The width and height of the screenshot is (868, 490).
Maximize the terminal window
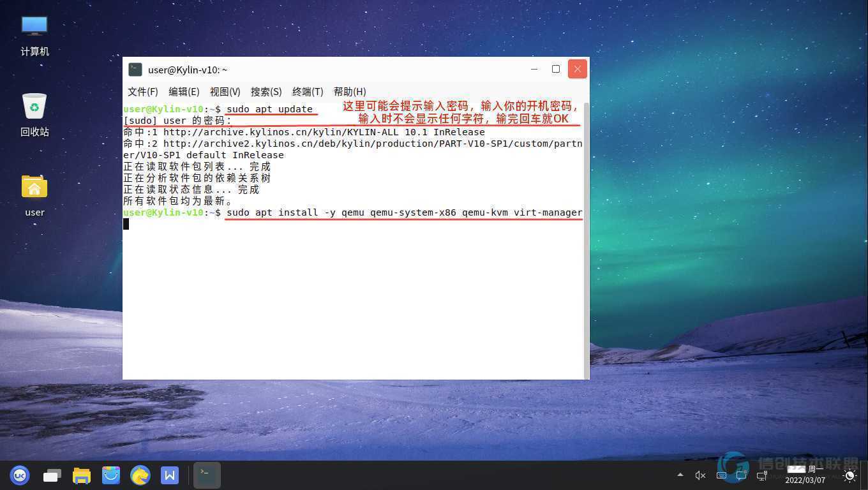point(556,69)
